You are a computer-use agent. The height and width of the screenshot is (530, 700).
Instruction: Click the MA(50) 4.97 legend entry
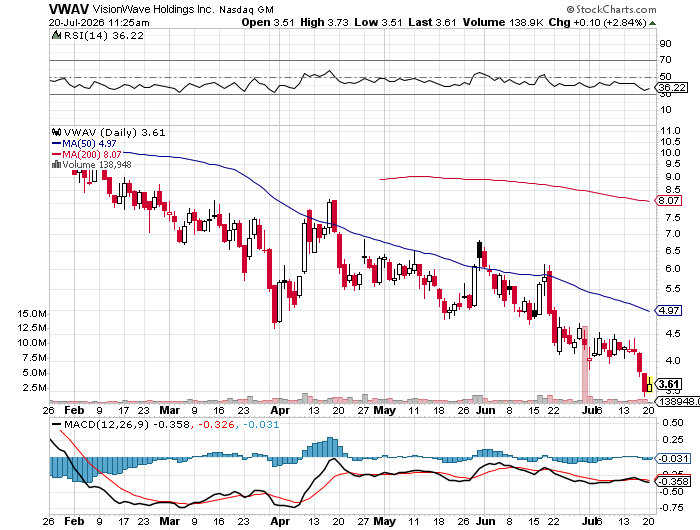pyautogui.click(x=84, y=143)
